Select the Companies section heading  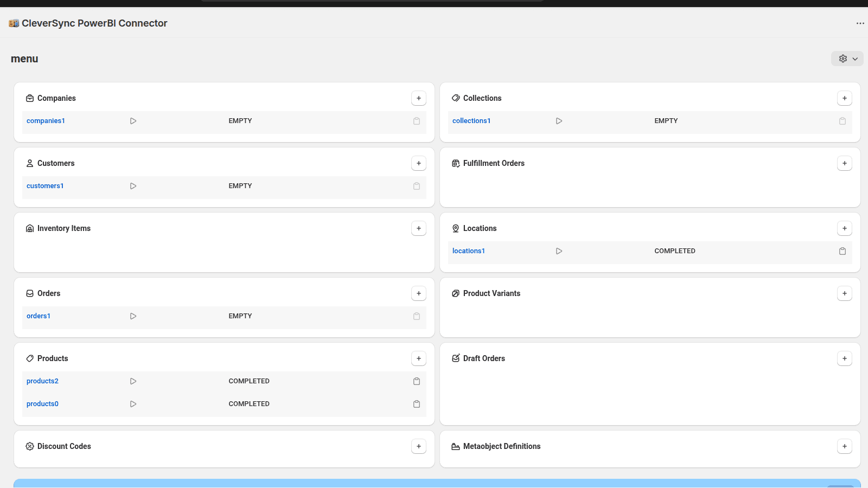pyautogui.click(x=56, y=98)
